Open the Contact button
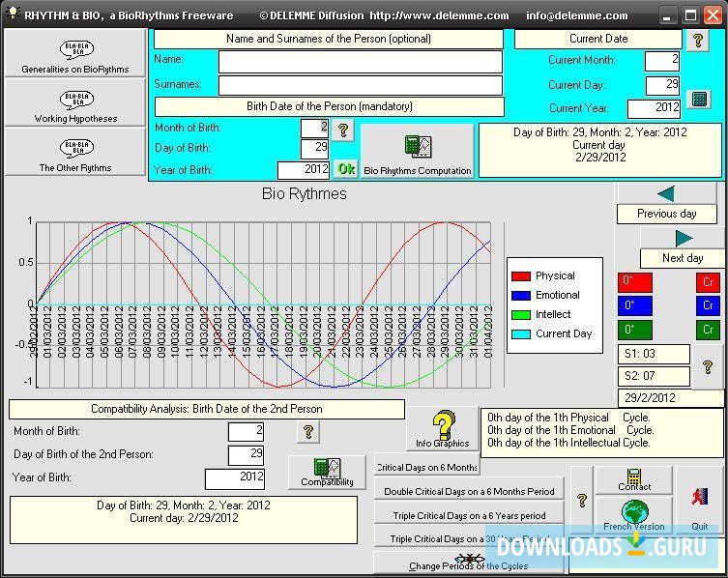728x578 pixels. pos(634,479)
